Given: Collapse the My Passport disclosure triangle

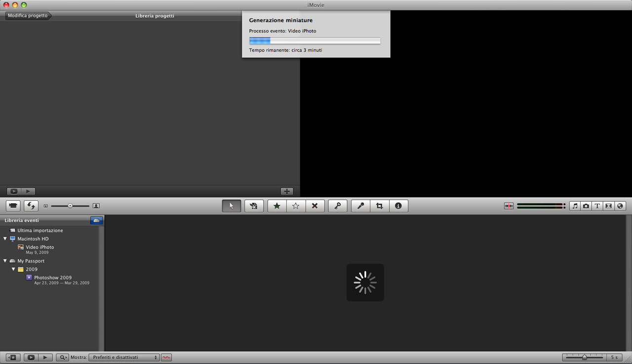Looking at the screenshot, I should point(5,261).
